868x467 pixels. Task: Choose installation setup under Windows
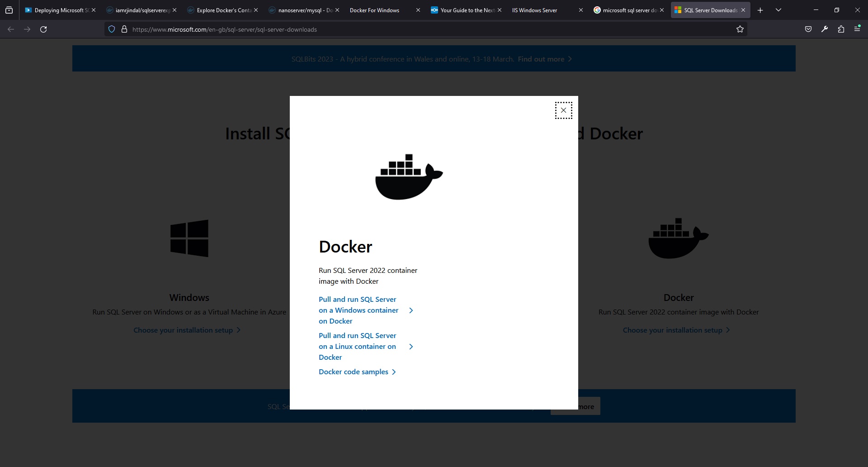click(x=183, y=330)
